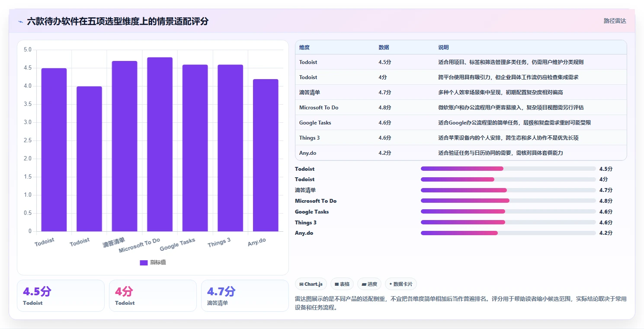The image size is (644, 329).
Task: Click the table description starting 适合验证任务与日历
Action: [500, 153]
